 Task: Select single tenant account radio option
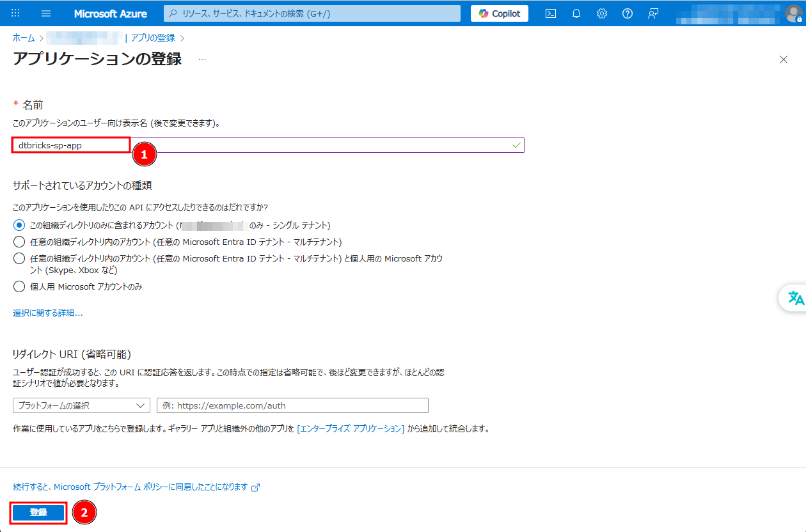[x=19, y=225]
